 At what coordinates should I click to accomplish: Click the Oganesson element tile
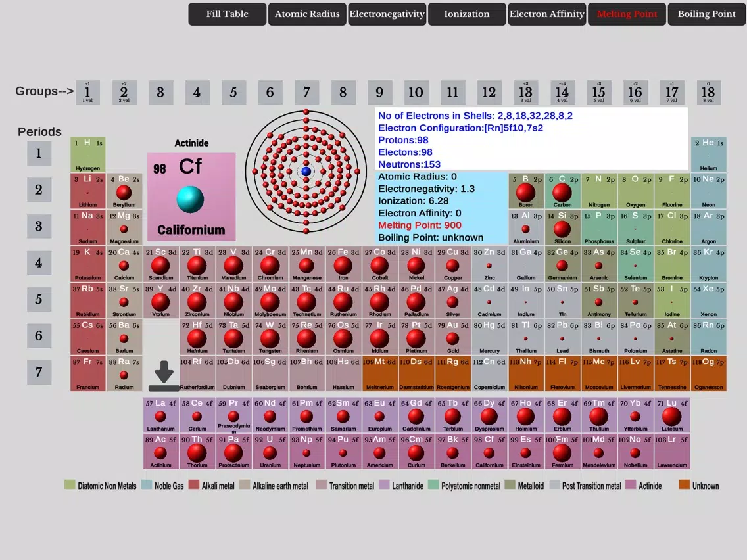click(708, 374)
